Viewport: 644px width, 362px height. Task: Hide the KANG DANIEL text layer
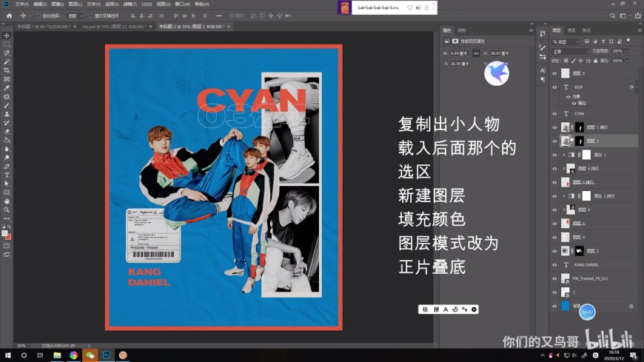click(554, 265)
